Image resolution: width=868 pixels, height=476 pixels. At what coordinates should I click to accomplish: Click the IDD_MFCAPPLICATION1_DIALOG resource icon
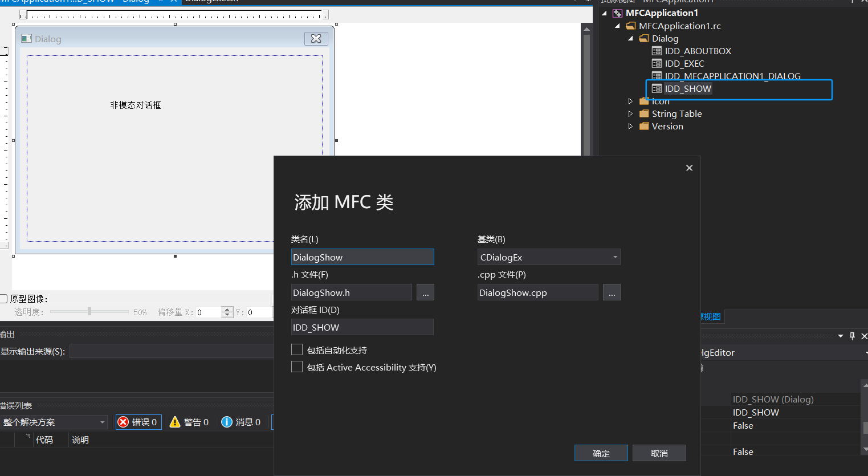657,76
